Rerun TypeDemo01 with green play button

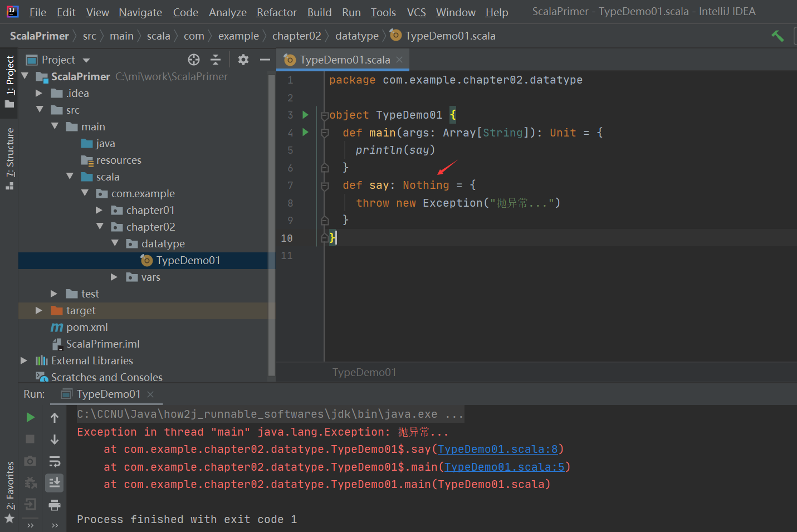pyautogui.click(x=31, y=417)
